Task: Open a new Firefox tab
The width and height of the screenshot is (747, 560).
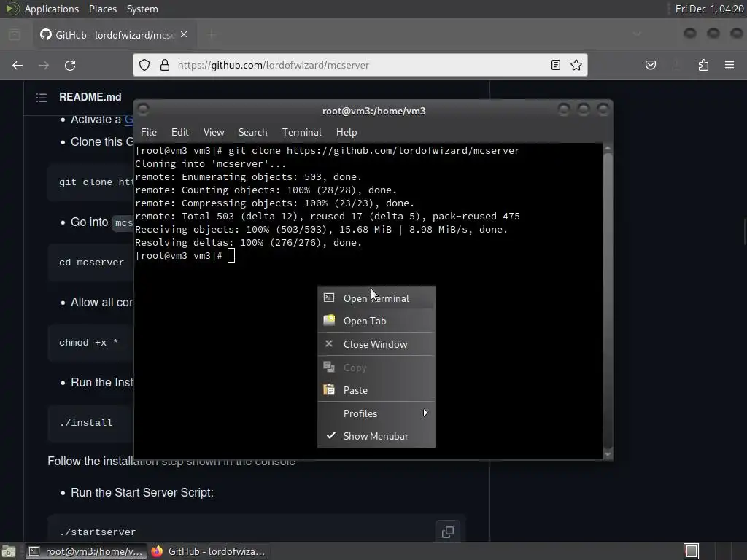Action: pyautogui.click(x=212, y=35)
